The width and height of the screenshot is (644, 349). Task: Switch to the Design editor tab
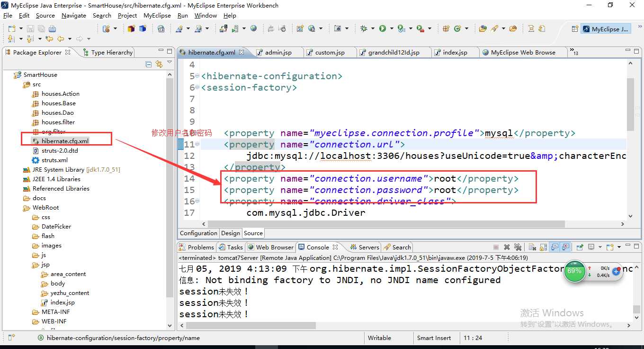point(231,233)
